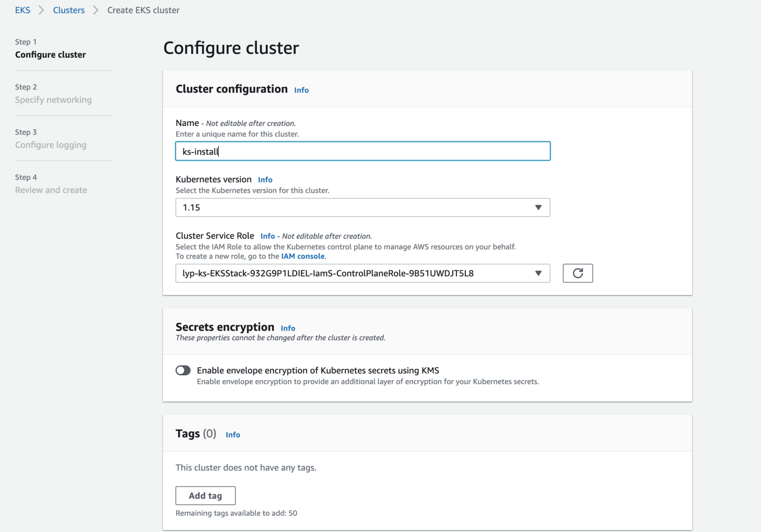This screenshot has height=532, width=761.
Task: Click Info next to Tags
Action: [x=233, y=434]
